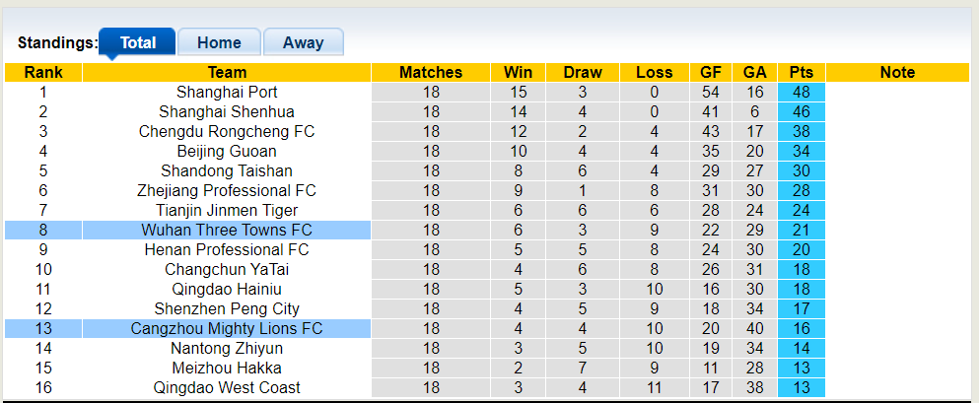Click Chengdu Rongcheng FC team
980x403 pixels.
pos(227,132)
